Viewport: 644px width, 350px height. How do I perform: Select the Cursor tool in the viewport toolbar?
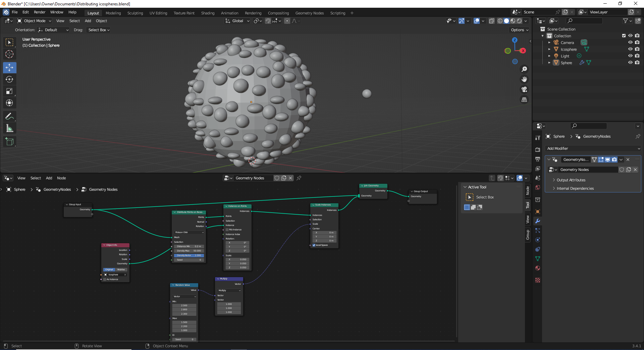click(x=9, y=54)
